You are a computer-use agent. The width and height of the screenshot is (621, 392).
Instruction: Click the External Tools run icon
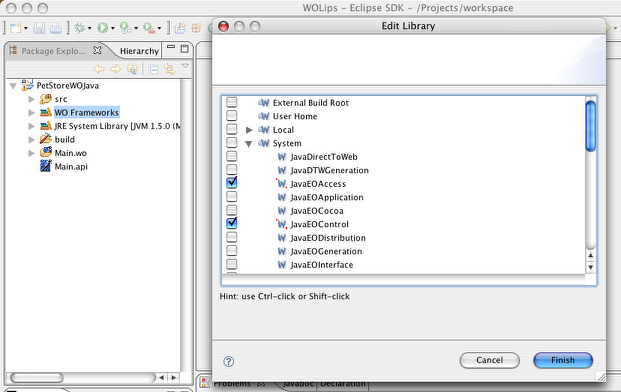(149, 28)
